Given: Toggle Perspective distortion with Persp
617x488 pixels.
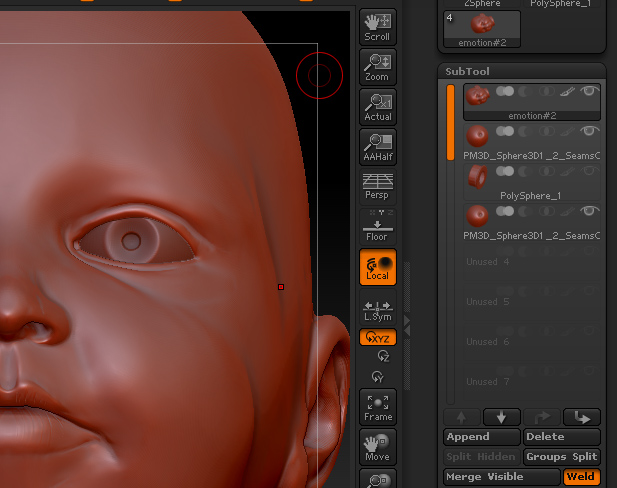Looking at the screenshot, I should tap(377, 186).
